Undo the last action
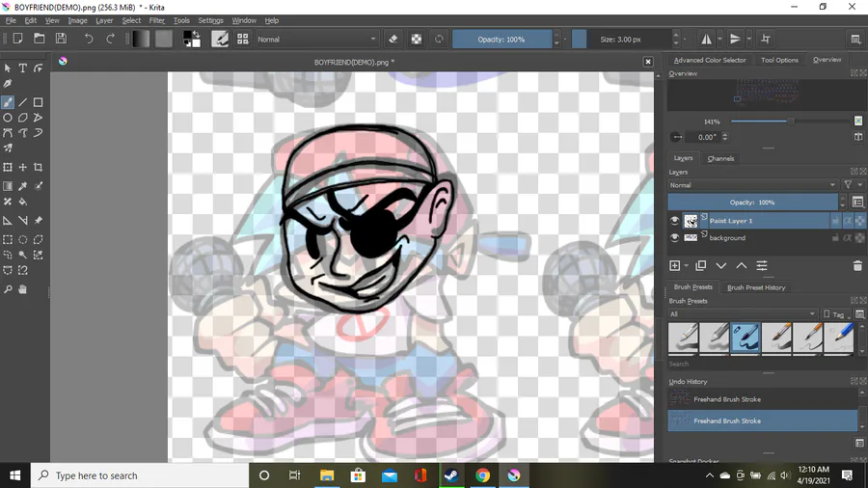 click(89, 39)
